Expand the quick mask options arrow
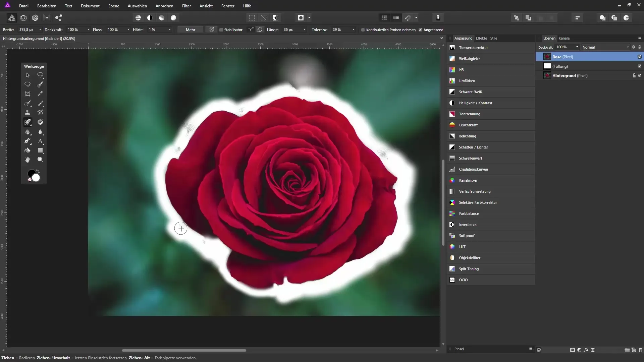 pyautogui.click(x=309, y=18)
